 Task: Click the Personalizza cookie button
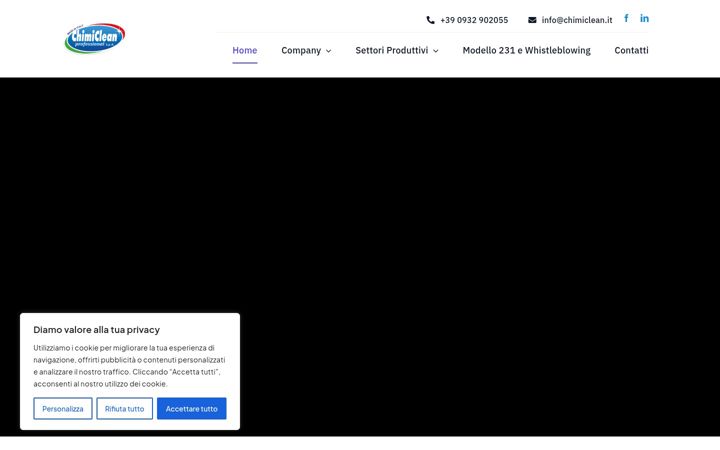[x=63, y=408]
